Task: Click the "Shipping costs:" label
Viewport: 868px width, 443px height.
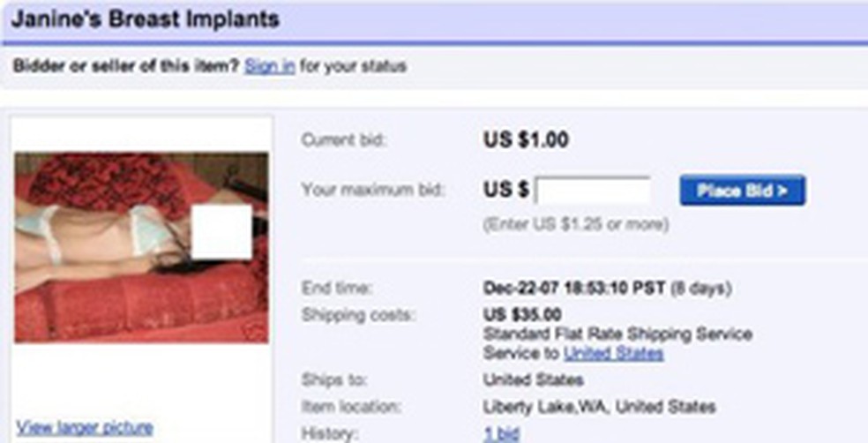Action: (x=358, y=315)
